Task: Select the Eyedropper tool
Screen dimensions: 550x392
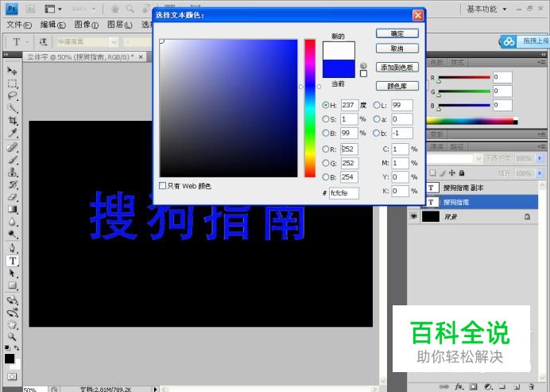Action: (x=12, y=133)
